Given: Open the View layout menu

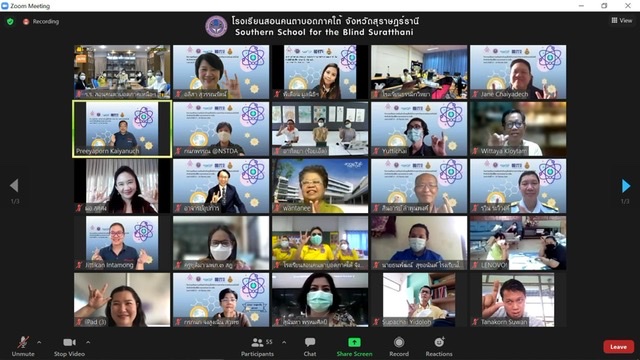Looking at the screenshot, I should [x=622, y=20].
